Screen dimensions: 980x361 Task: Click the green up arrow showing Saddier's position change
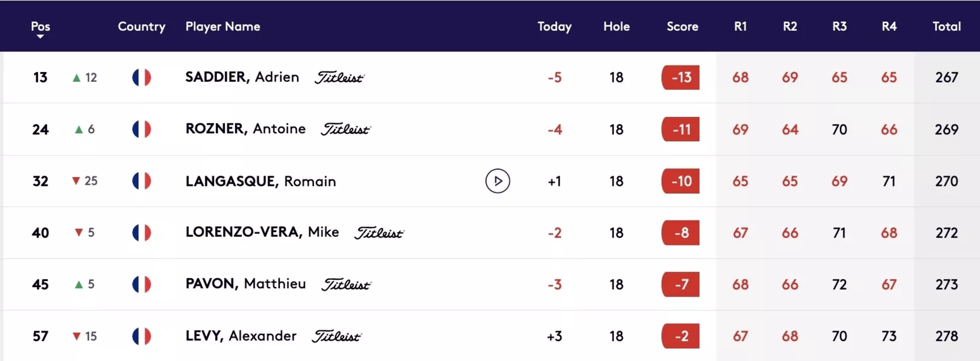[76, 78]
